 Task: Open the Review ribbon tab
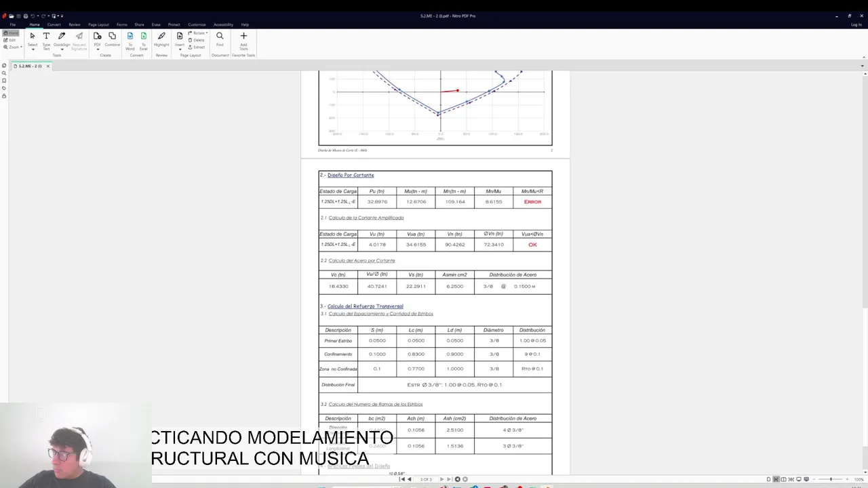(75, 24)
